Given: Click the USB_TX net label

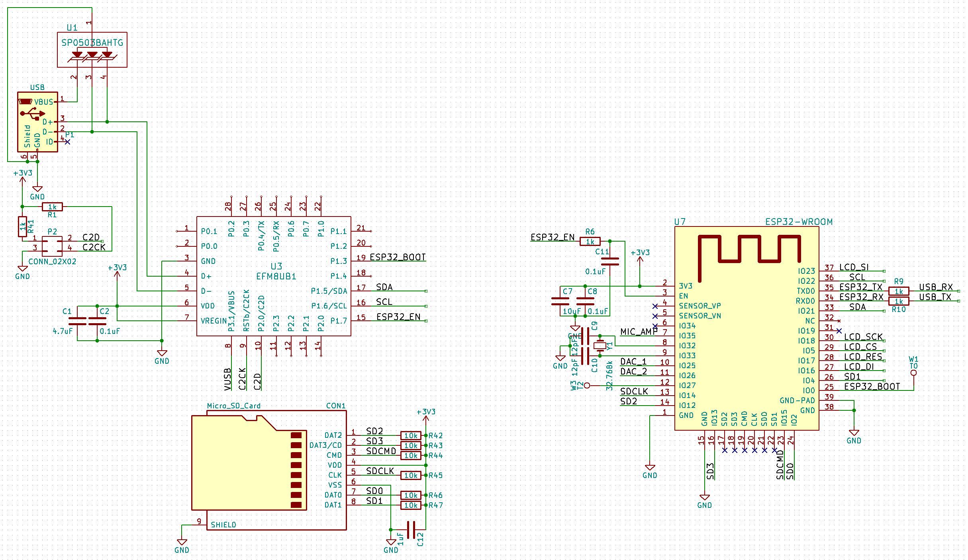Looking at the screenshot, I should (x=935, y=297).
